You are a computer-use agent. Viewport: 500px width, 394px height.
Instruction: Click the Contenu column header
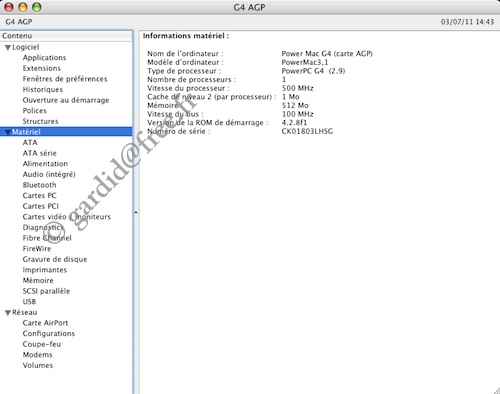(66, 36)
